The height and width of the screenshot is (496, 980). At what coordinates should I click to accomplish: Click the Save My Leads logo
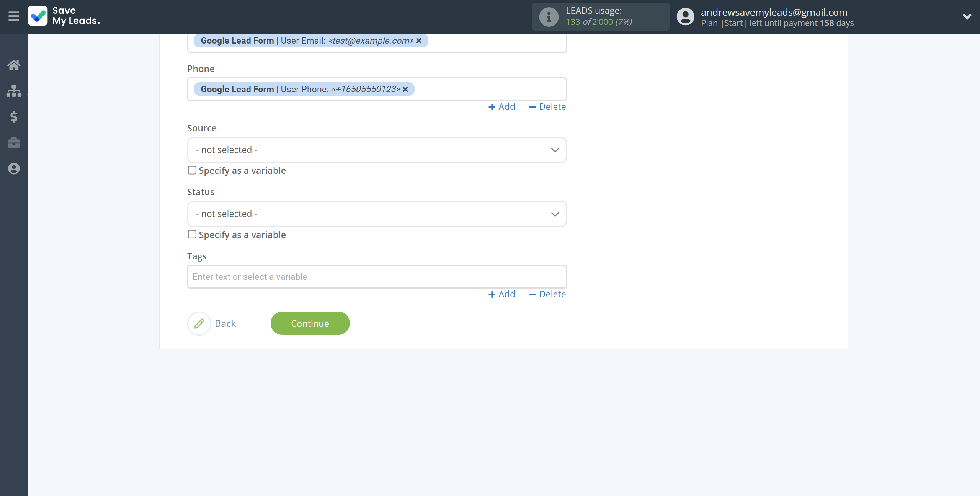click(x=64, y=16)
